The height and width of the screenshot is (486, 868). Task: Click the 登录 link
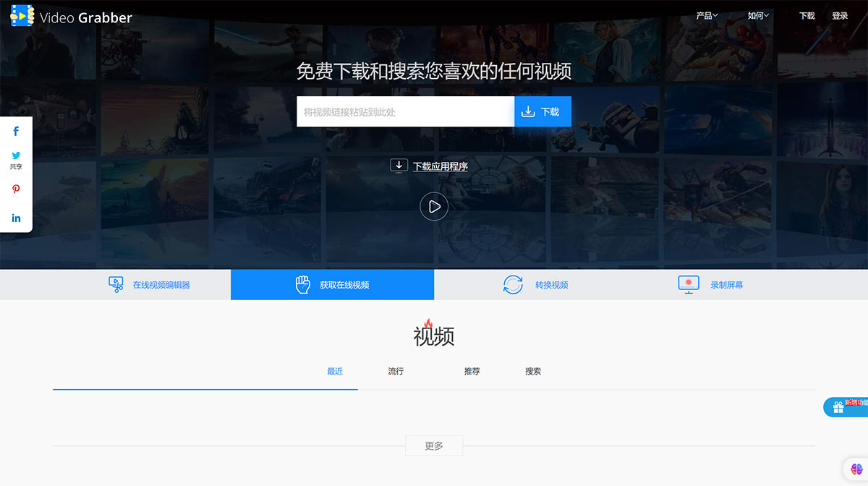tap(840, 15)
